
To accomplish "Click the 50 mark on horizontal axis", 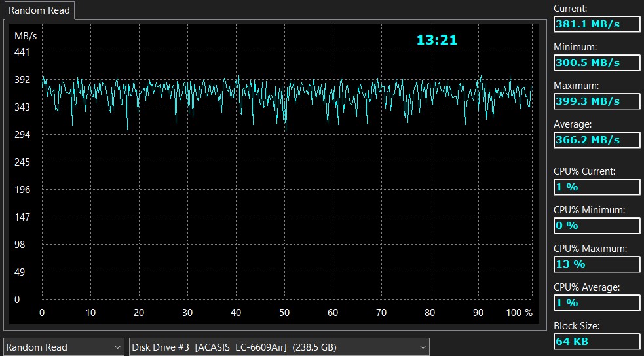I will click(x=284, y=313).
